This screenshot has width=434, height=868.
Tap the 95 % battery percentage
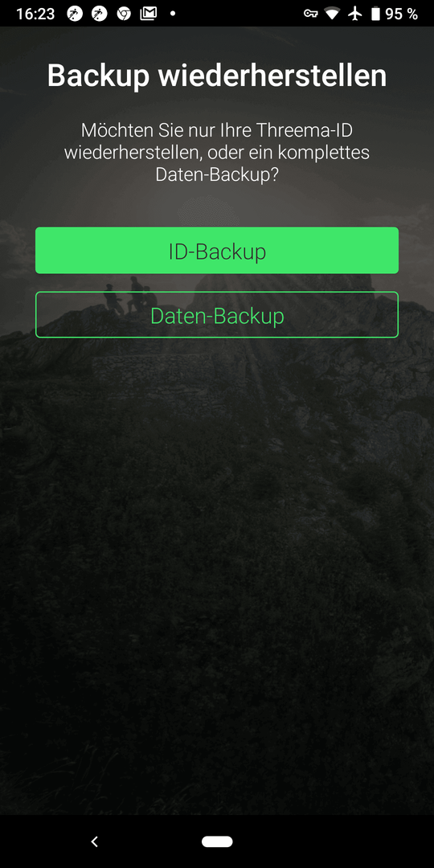tap(401, 14)
